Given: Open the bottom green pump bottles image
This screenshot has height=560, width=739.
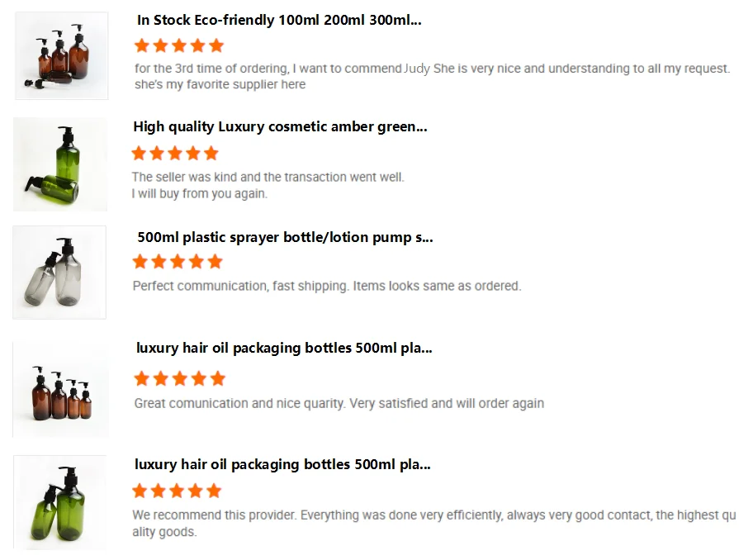Looking at the screenshot, I should [x=59, y=502].
